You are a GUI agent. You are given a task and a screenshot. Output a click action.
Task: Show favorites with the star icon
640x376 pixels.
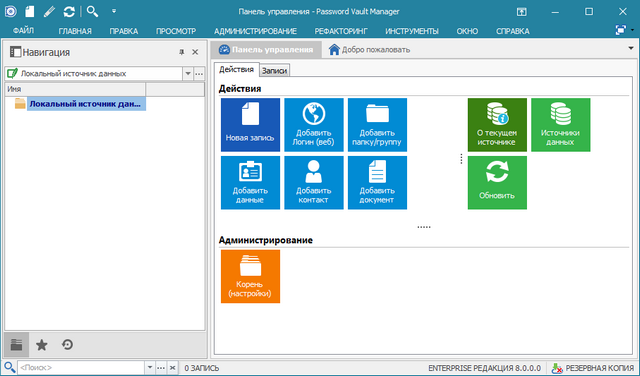[x=42, y=345]
